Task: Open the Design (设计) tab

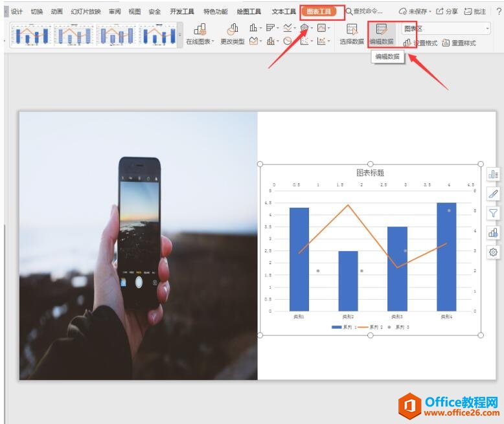Action: (x=17, y=12)
